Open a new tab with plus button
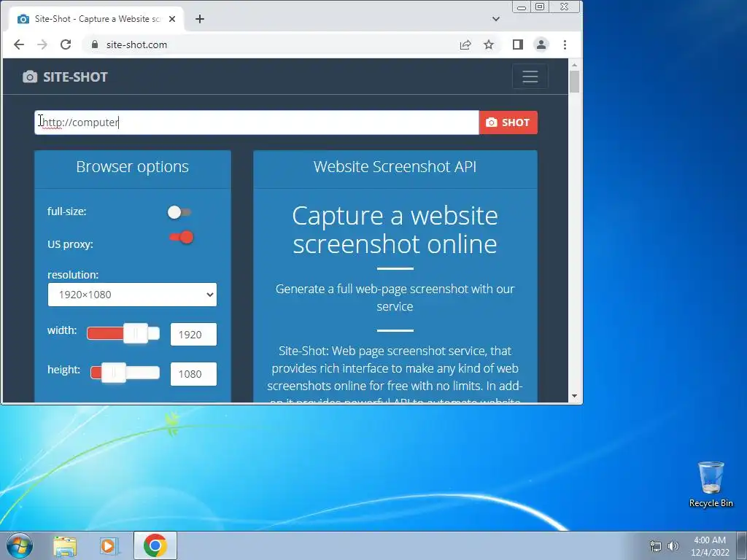Viewport: 747px width, 560px height. pyautogui.click(x=200, y=19)
